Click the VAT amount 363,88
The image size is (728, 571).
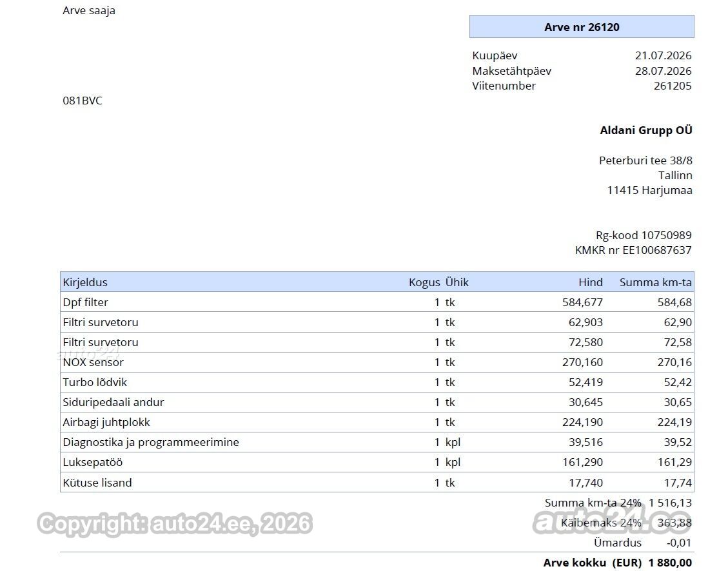click(674, 523)
